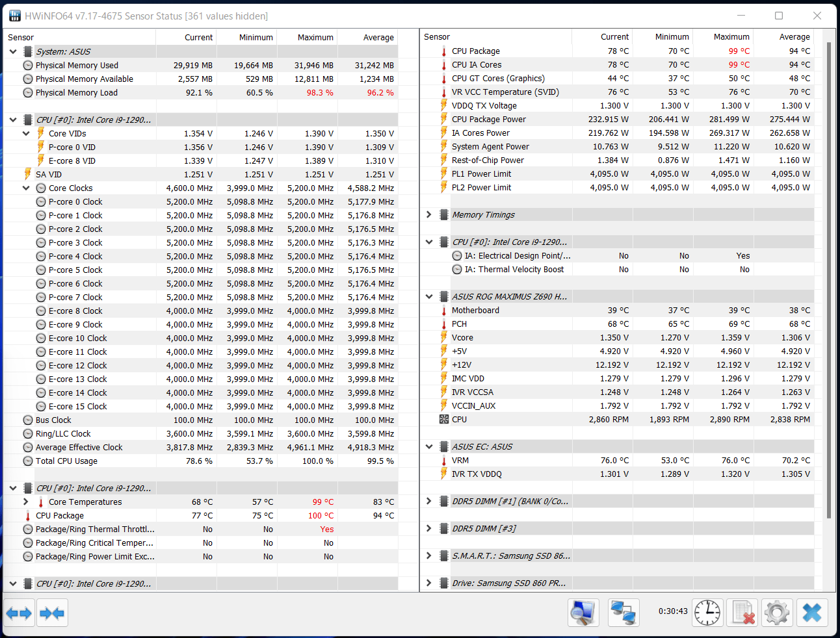Click the expand columns arrows button
Screen dimensions: 840x638
pos(19,613)
